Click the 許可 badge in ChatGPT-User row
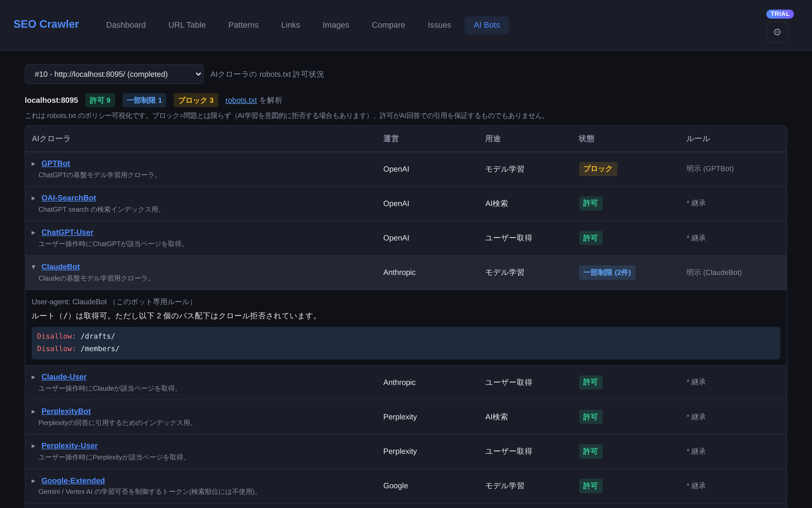The width and height of the screenshot is (812, 508). pos(591,238)
